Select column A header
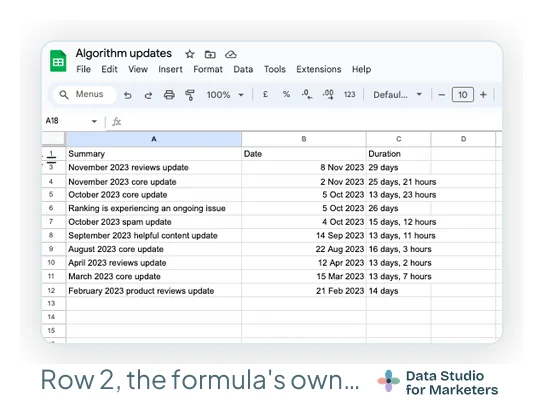This screenshot has width=543, height=418. 153,139
